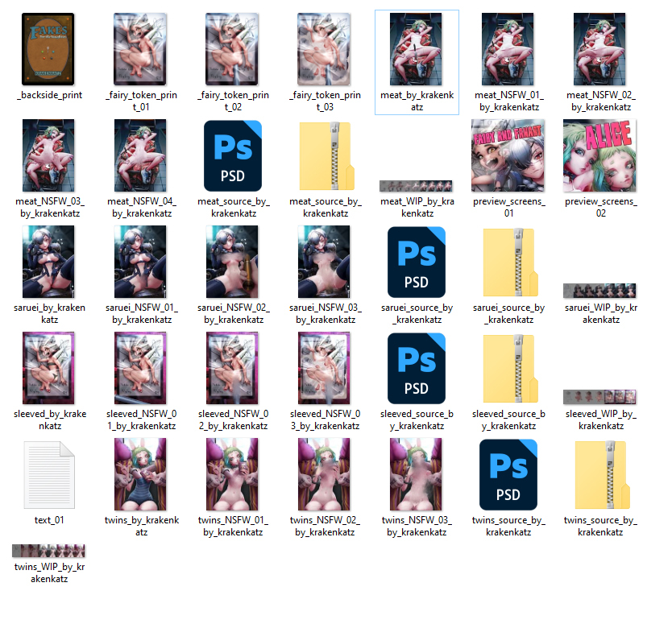Select the sleeved_WIP_by_krakenkatz file
The image size is (672, 624).
(x=600, y=396)
